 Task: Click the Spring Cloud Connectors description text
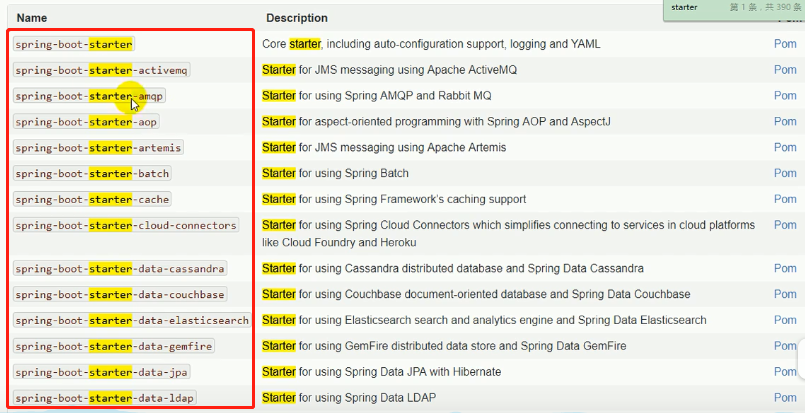point(508,233)
